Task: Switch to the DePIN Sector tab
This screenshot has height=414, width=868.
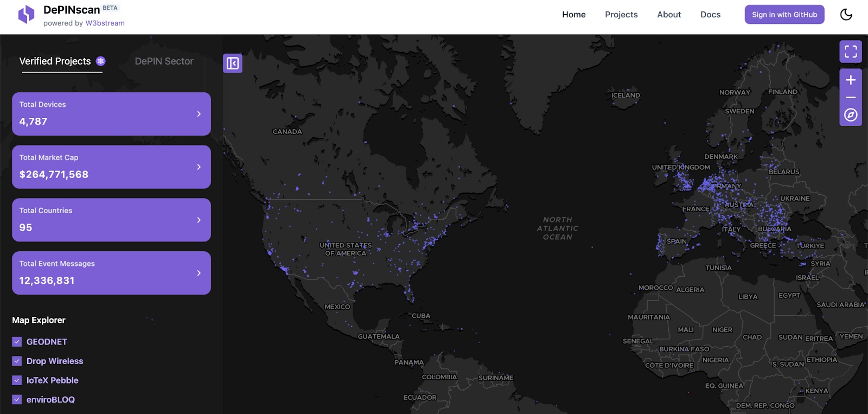Action: pyautogui.click(x=164, y=61)
